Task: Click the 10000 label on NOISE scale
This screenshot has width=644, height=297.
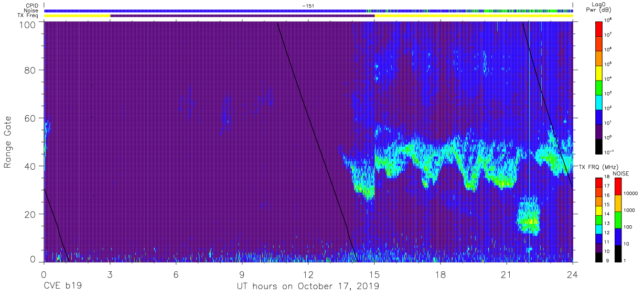Action: pos(630,193)
